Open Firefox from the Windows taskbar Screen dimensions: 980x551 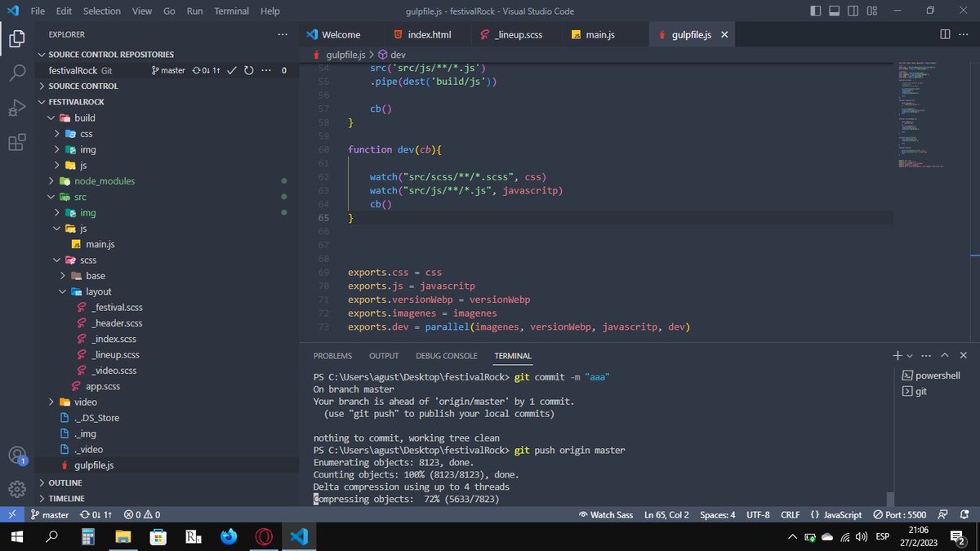(228, 537)
